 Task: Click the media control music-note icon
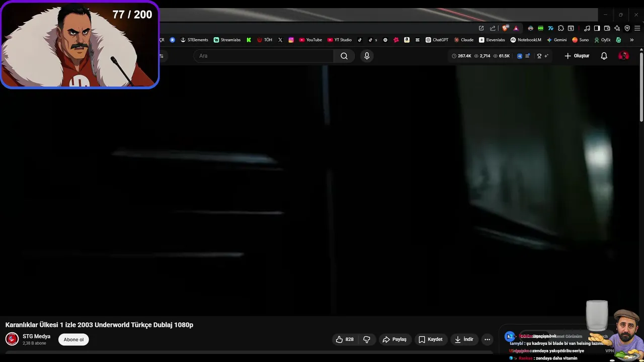pos(587,28)
